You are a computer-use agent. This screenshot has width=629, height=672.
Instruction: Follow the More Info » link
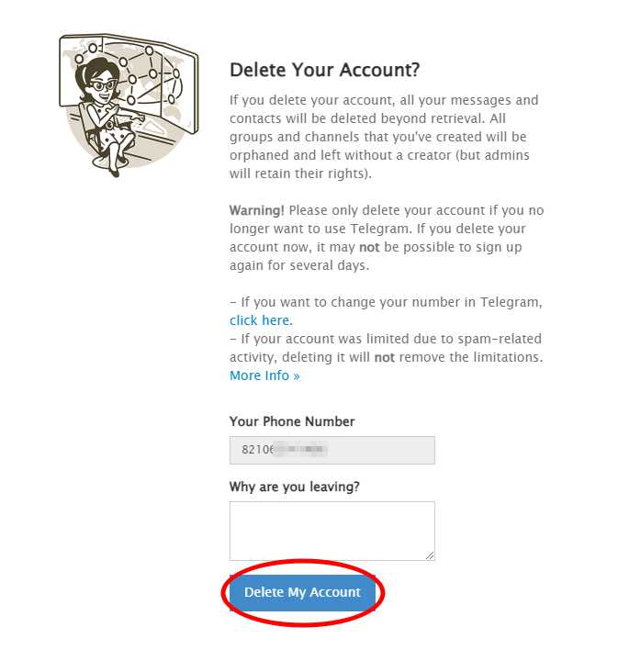[264, 375]
